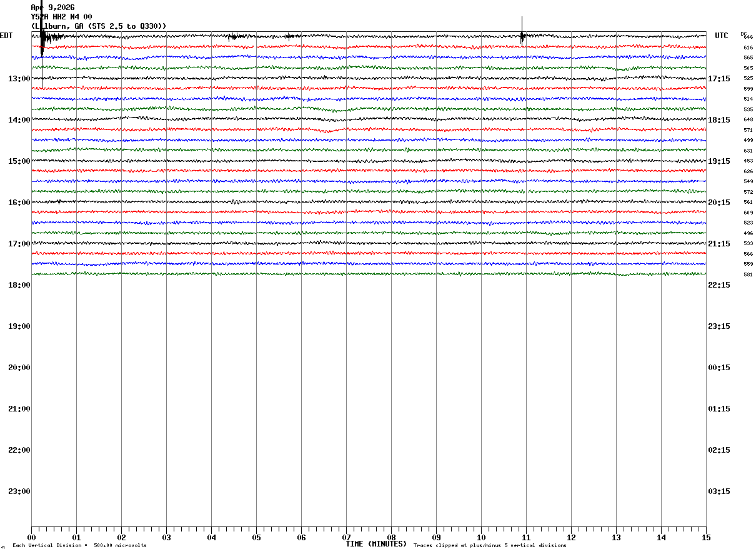
Task: Click the "20:00" EDT row label
Action: click(x=19, y=368)
